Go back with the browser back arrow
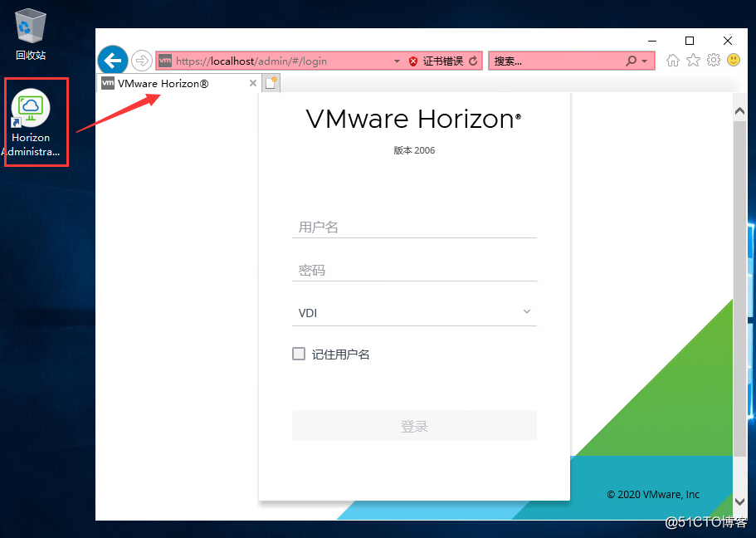 tap(113, 61)
